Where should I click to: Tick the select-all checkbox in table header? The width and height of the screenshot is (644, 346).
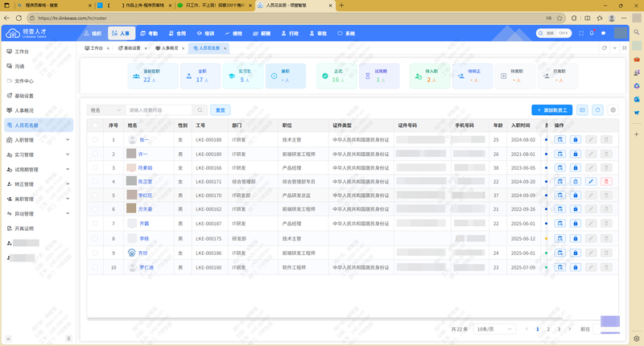pos(95,126)
